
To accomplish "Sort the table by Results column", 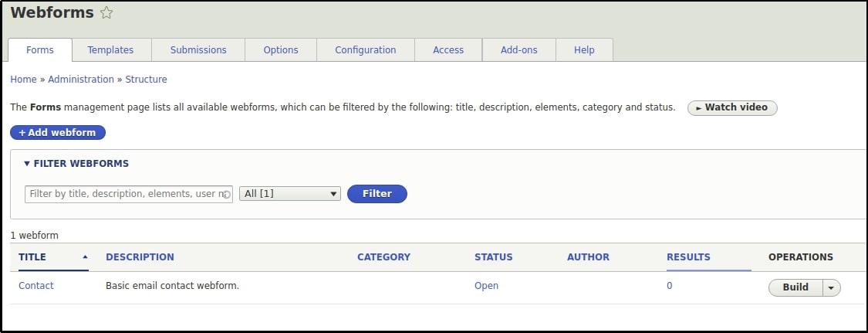I will 688,257.
